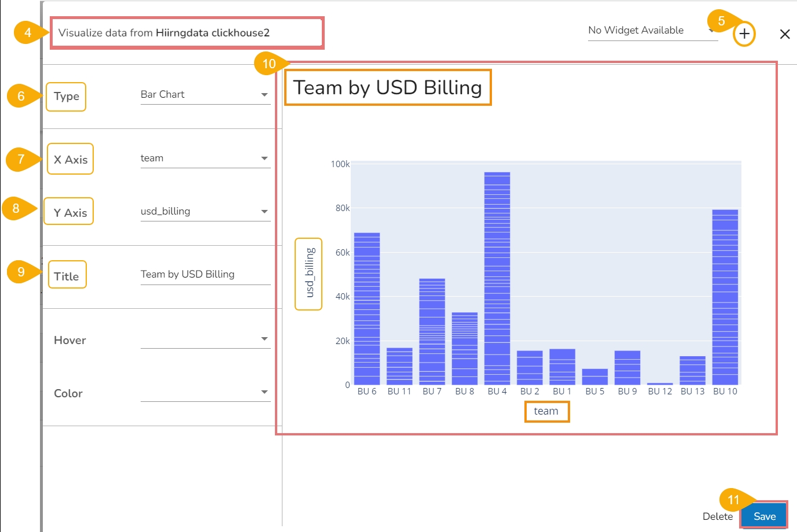The width and height of the screenshot is (797, 532).
Task: Open the Type dropdown showing Bar Chart
Action: click(x=205, y=95)
